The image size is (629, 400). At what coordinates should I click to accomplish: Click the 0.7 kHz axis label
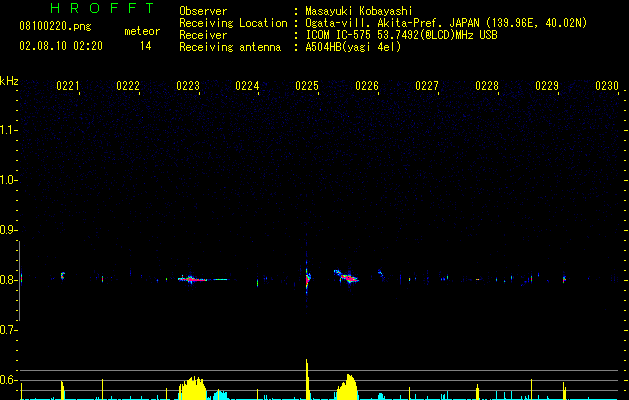[x=9, y=330]
